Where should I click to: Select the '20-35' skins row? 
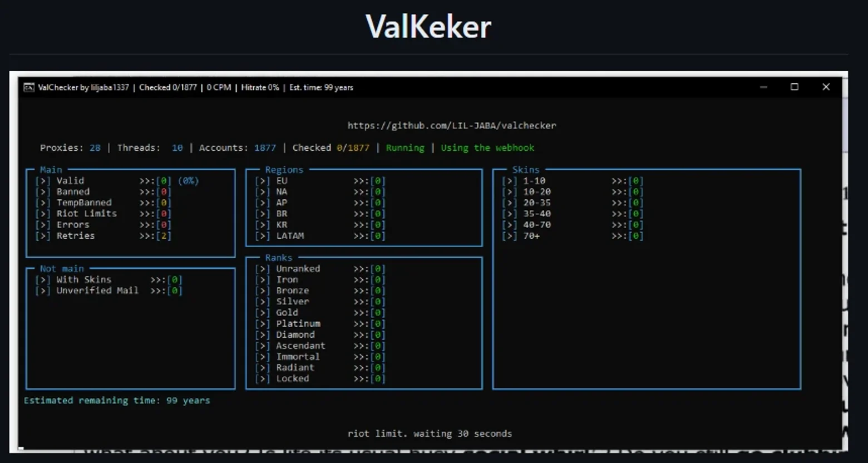(573, 203)
